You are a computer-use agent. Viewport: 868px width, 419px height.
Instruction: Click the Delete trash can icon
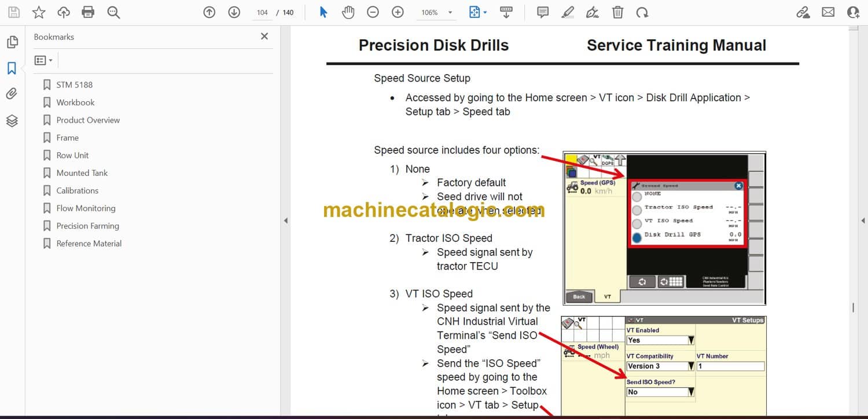617,12
